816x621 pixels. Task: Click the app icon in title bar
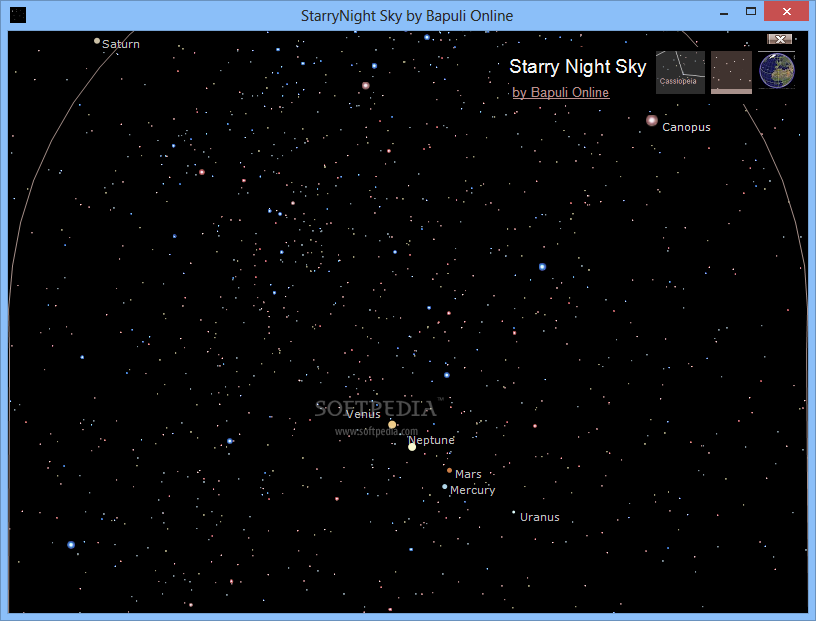pyautogui.click(x=18, y=15)
